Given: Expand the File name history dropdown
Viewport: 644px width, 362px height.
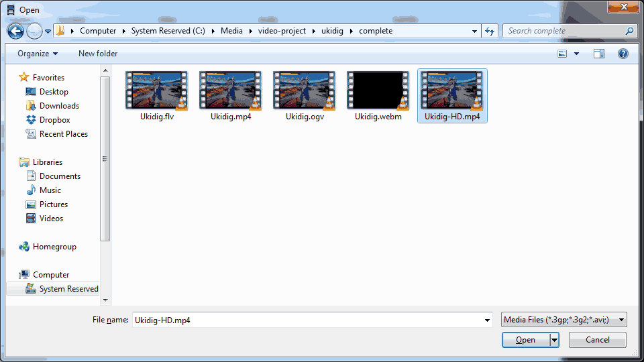Looking at the screenshot, I should (487, 320).
